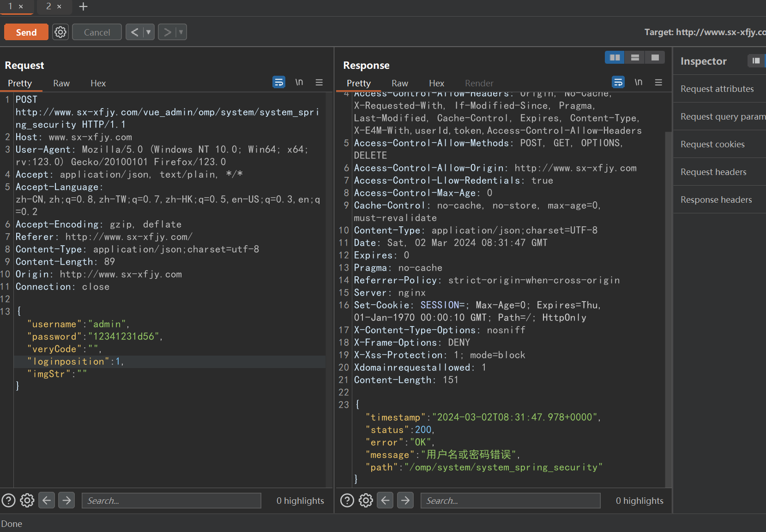Open help icon below Response pane

click(347, 500)
